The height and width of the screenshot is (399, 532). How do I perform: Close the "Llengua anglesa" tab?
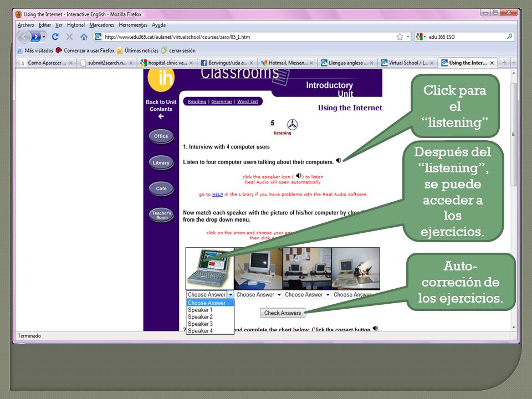(x=371, y=63)
